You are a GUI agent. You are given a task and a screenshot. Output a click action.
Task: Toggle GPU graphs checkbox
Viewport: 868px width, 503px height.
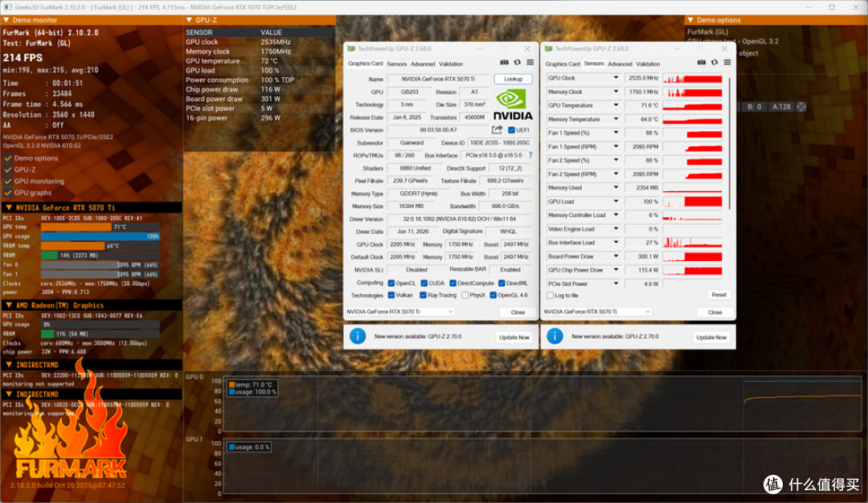8,193
